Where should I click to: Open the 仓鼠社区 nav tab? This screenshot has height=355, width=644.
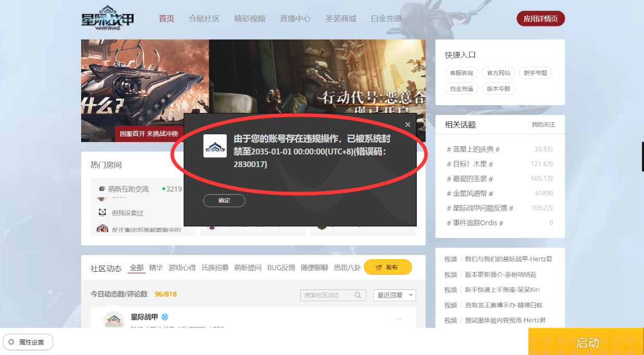tap(204, 19)
